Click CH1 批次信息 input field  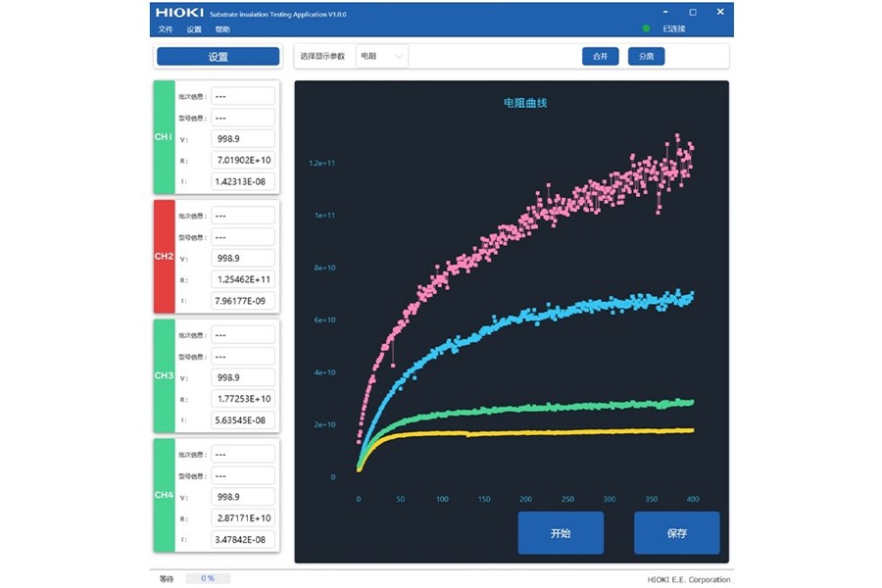243,96
